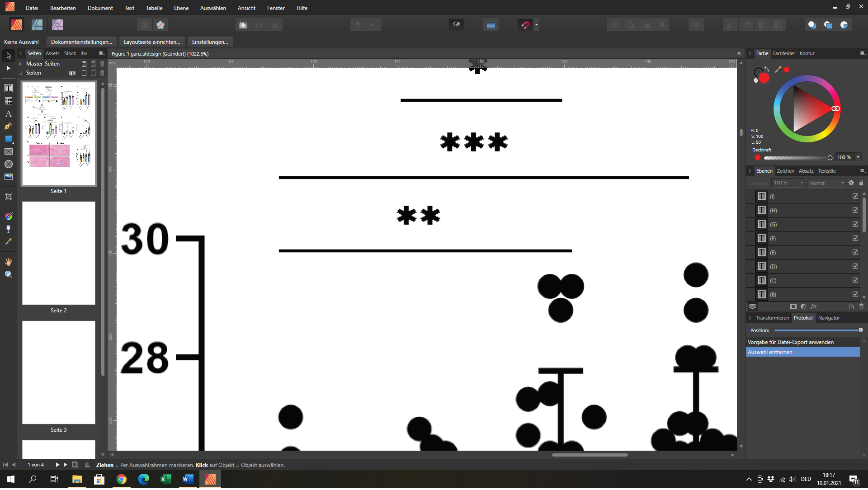Open the Datei menu
The width and height of the screenshot is (868, 490).
32,8
